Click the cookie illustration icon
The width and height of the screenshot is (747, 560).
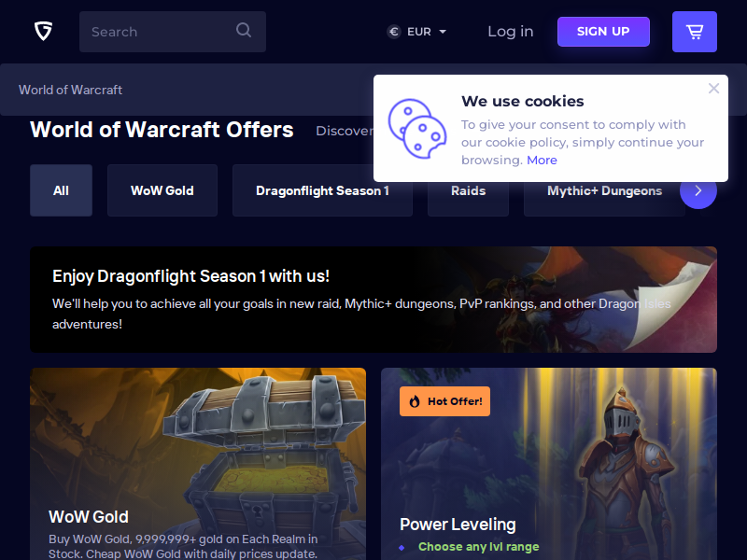coord(417,129)
